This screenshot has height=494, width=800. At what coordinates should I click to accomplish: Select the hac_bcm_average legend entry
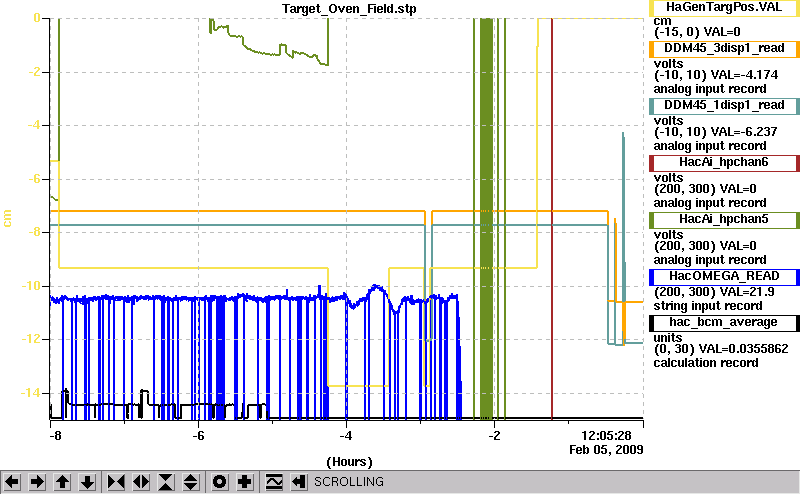click(x=724, y=323)
